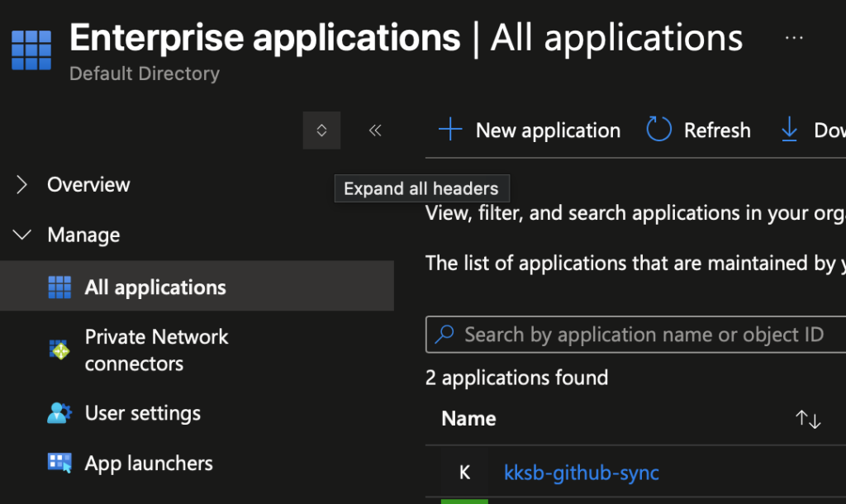Click the App launchers icon
Image resolution: width=846 pixels, height=504 pixels.
point(59,464)
